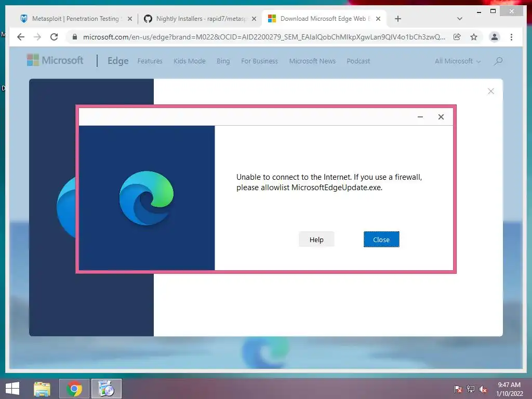Open the clock showing 9:47 AM

[509, 389]
